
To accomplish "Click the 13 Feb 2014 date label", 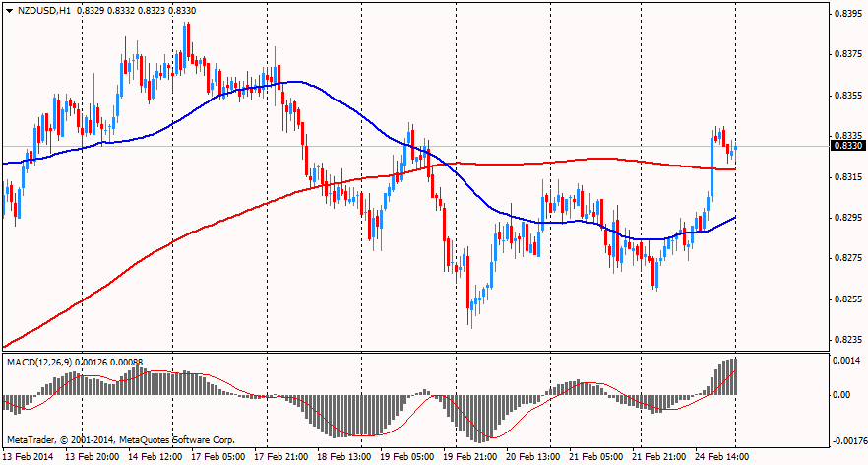I will (x=29, y=457).
